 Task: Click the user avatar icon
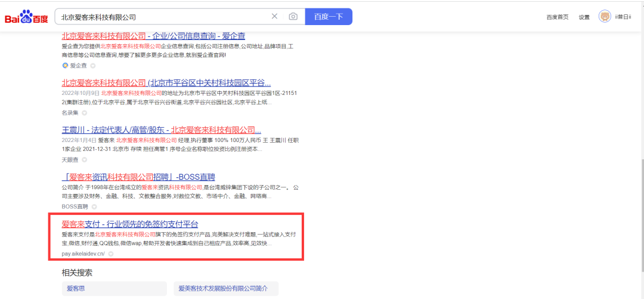click(x=605, y=17)
